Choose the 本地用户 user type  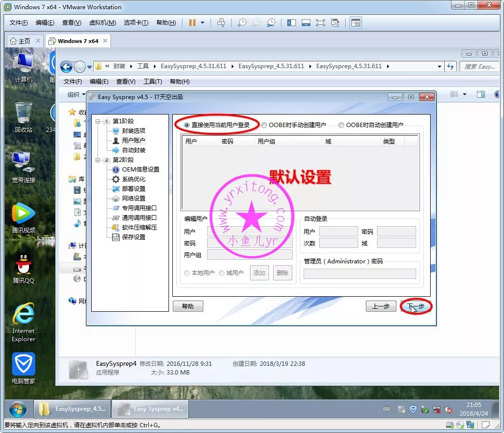(x=186, y=273)
